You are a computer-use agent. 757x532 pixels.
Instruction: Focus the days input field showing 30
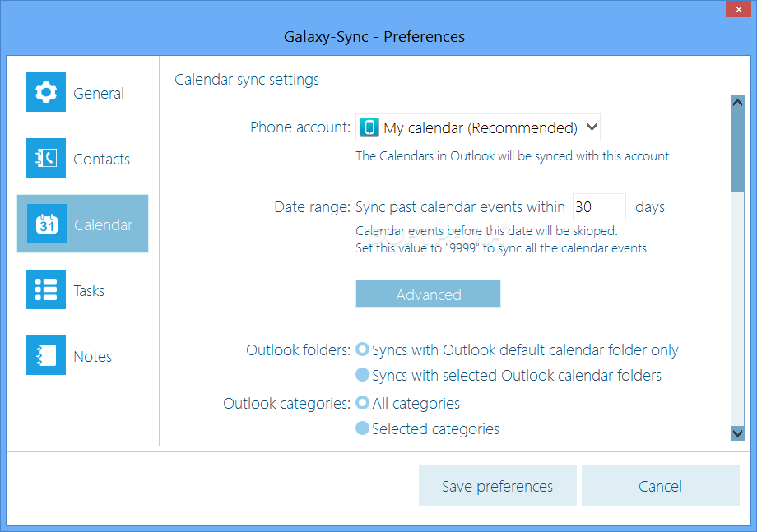click(599, 207)
